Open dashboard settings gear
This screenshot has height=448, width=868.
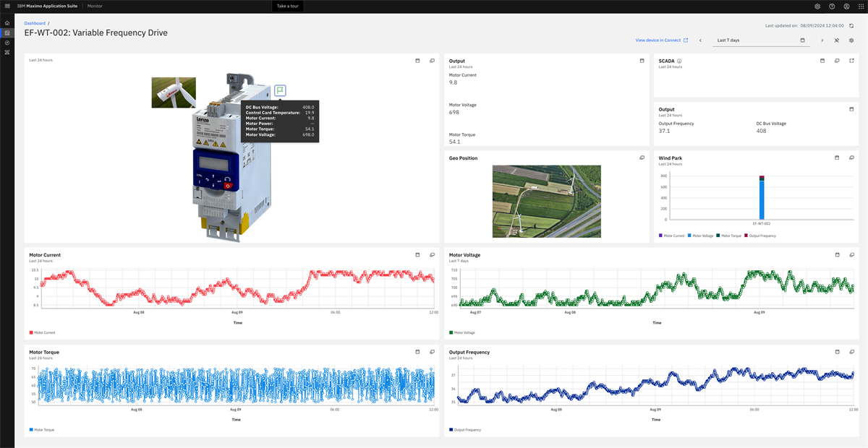pyautogui.click(x=851, y=40)
